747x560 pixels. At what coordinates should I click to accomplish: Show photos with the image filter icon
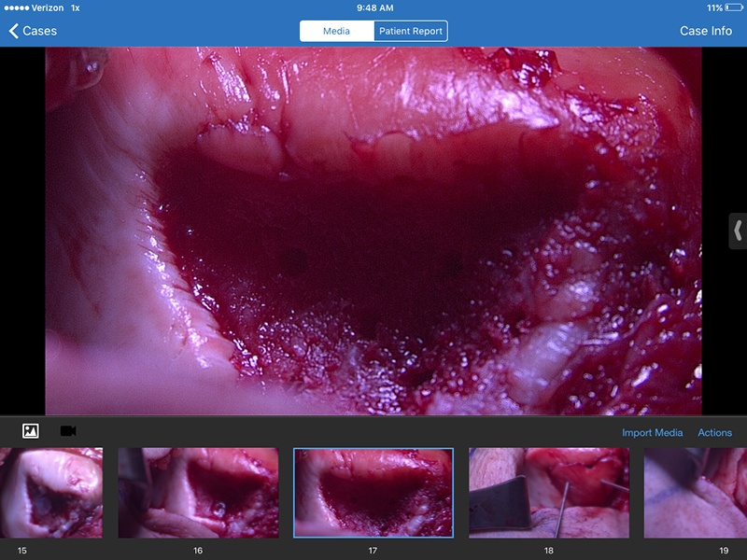pos(31,431)
